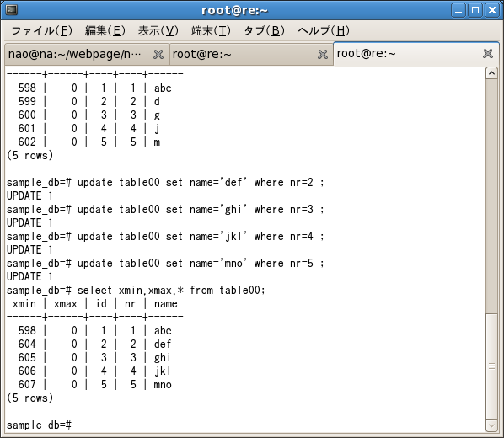Viewport: 504px width, 438px height.
Task: Click the last sample_db=# prompt line
Action: tap(39, 425)
